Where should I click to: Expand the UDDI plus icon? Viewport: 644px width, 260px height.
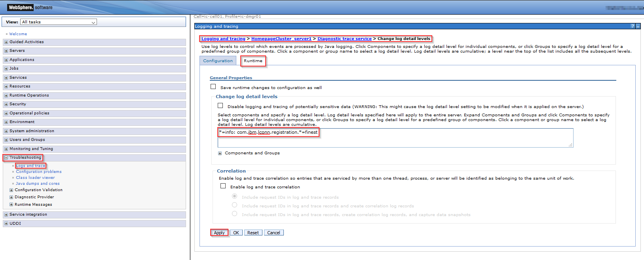[6, 224]
